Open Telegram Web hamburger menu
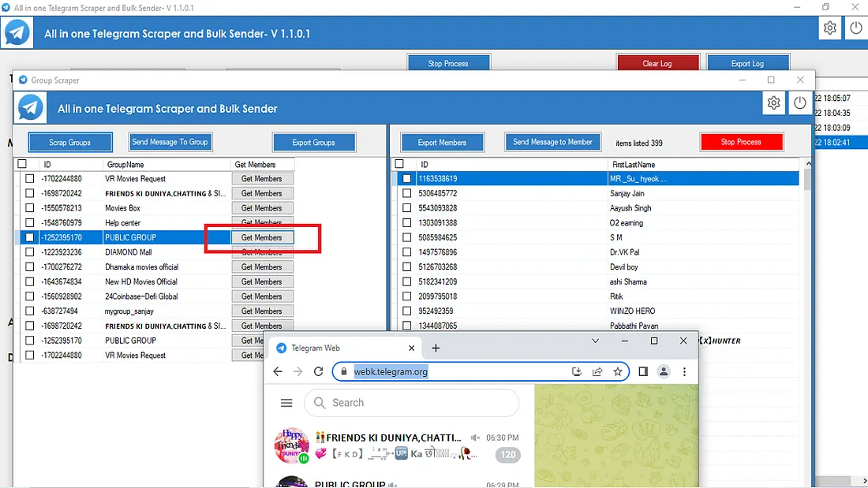This screenshot has width=868, height=488. click(x=286, y=403)
